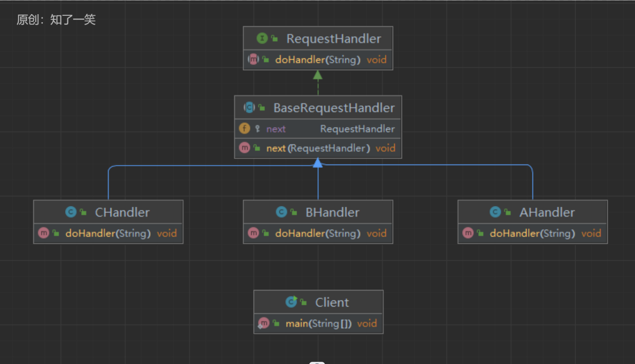Click the static method icon beside main
The image size is (635, 364).
[x=263, y=323]
